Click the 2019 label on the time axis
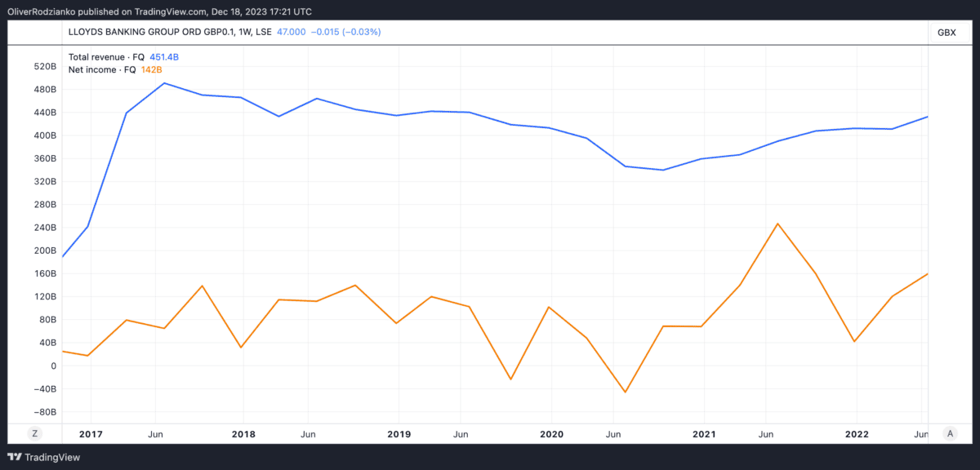The height and width of the screenshot is (470, 980). coord(398,433)
